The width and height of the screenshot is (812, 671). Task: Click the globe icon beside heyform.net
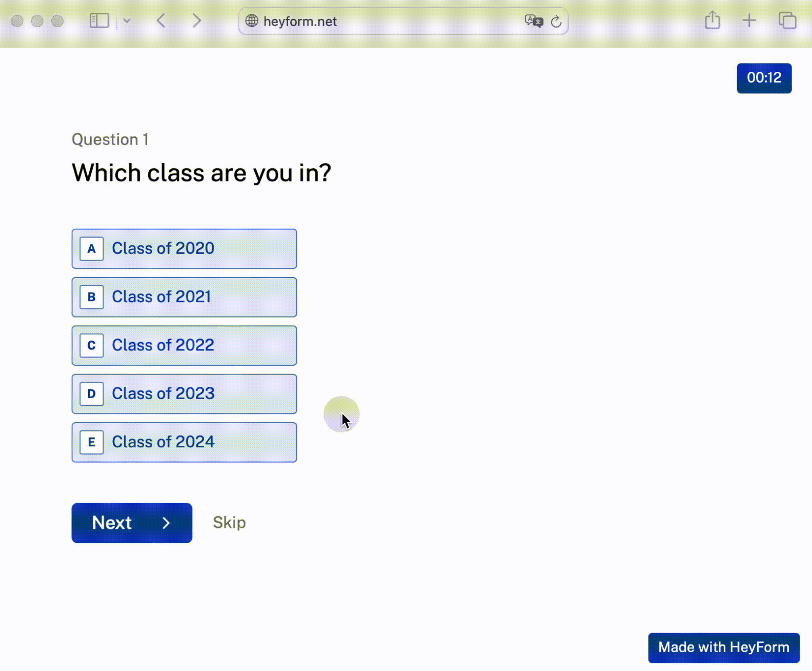[252, 21]
